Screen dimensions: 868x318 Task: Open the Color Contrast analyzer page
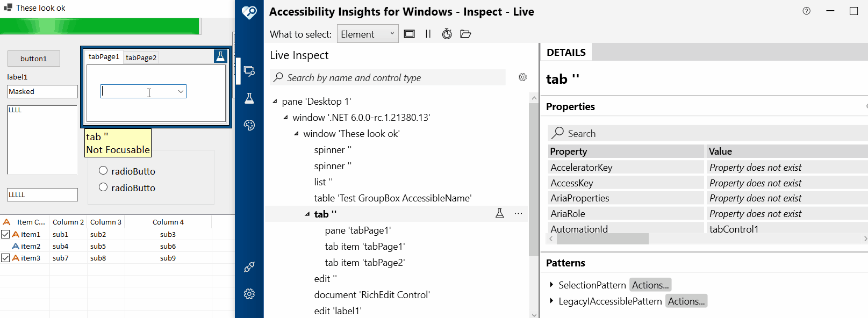[x=249, y=125]
